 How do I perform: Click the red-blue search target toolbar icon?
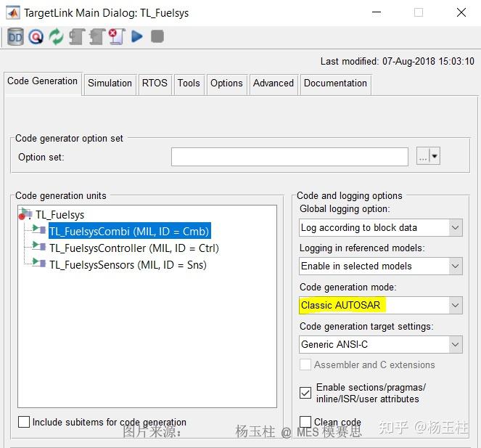pos(36,37)
